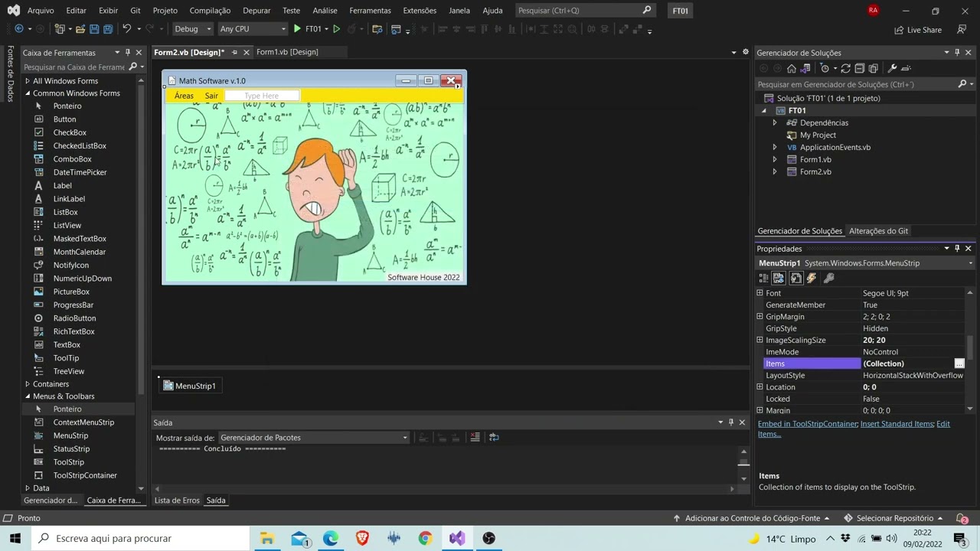Click Adicionar ao Controle do Código-Fonte
The image size is (980, 551).
751,518
